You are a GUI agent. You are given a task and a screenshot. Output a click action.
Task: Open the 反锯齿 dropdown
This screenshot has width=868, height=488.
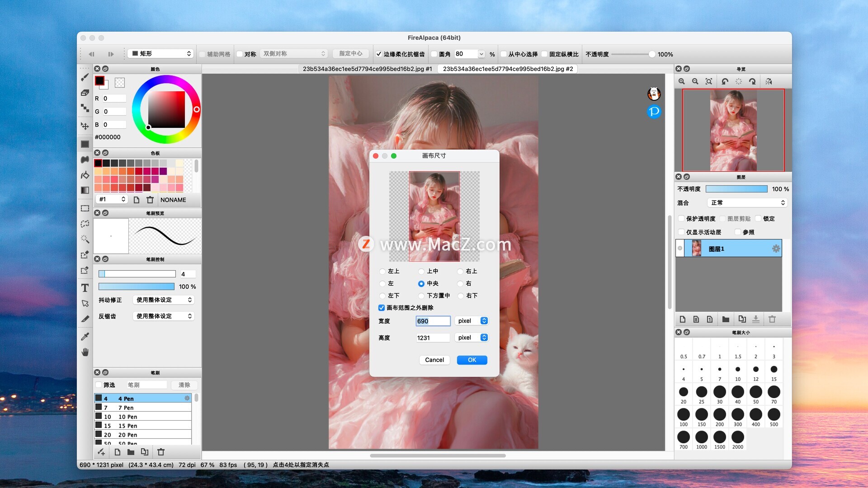(164, 316)
